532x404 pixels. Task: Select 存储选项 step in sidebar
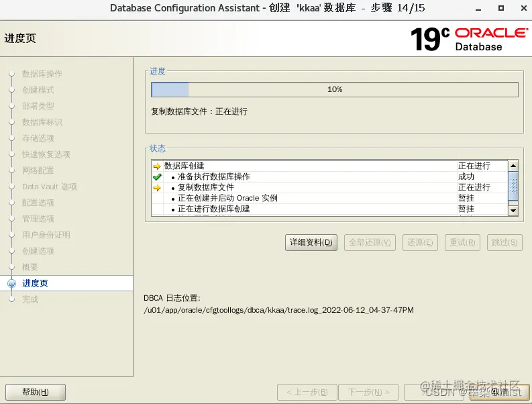pos(38,138)
